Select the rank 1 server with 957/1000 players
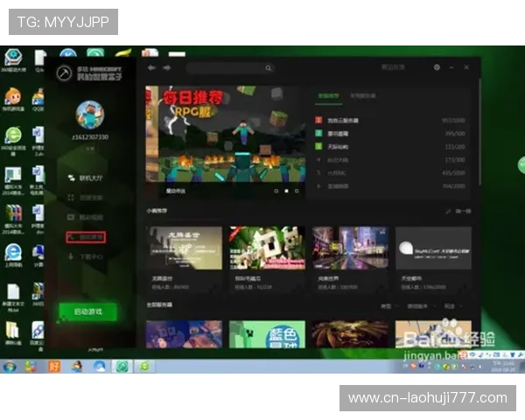Screen dimensions: 525x420 coord(390,120)
